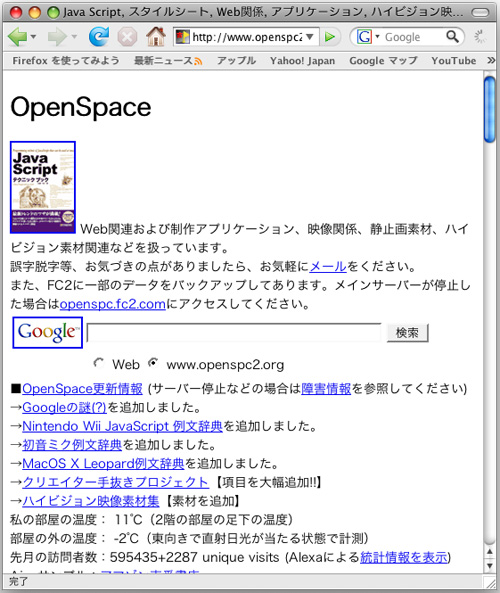
Task: Open Nintendo Wii JavaScript 例文辞典 link
Action: [123, 426]
